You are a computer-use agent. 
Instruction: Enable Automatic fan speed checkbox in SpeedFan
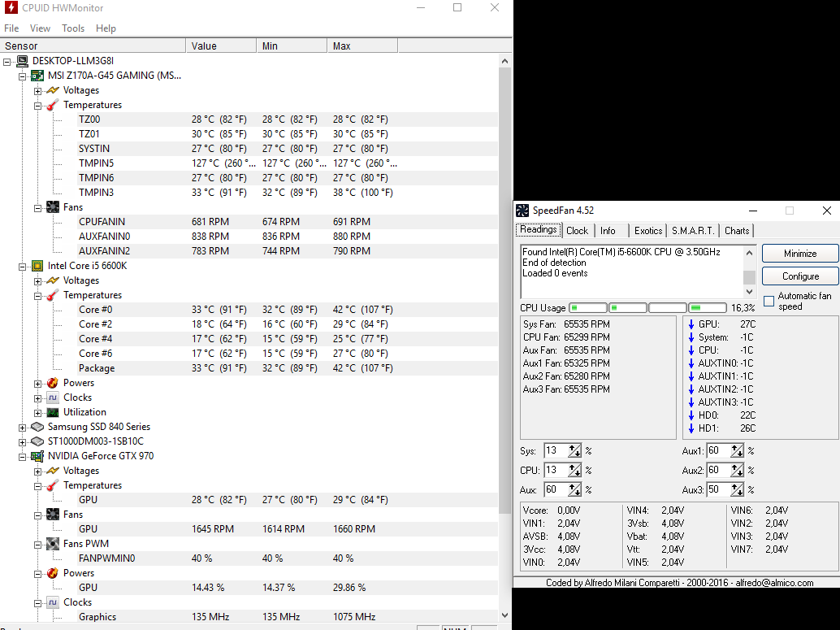coord(769,302)
